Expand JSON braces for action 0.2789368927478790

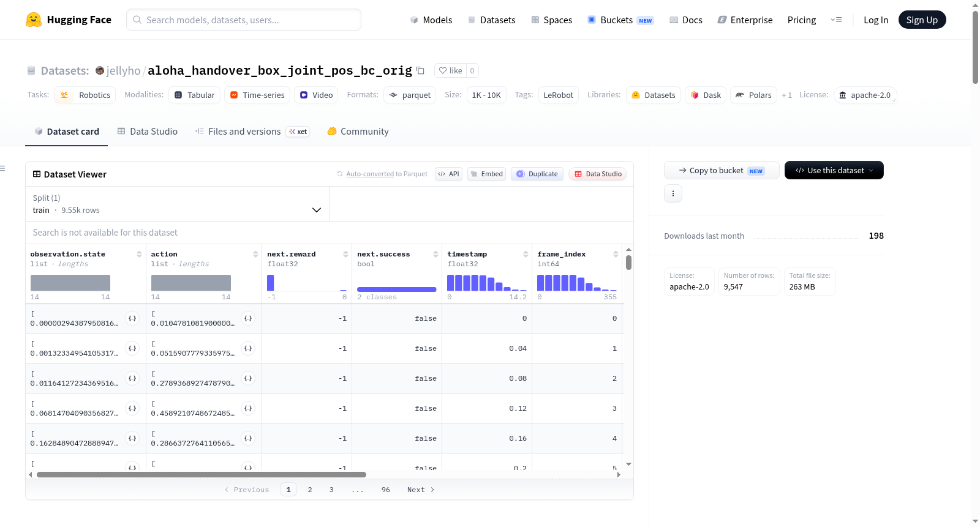pos(248,378)
